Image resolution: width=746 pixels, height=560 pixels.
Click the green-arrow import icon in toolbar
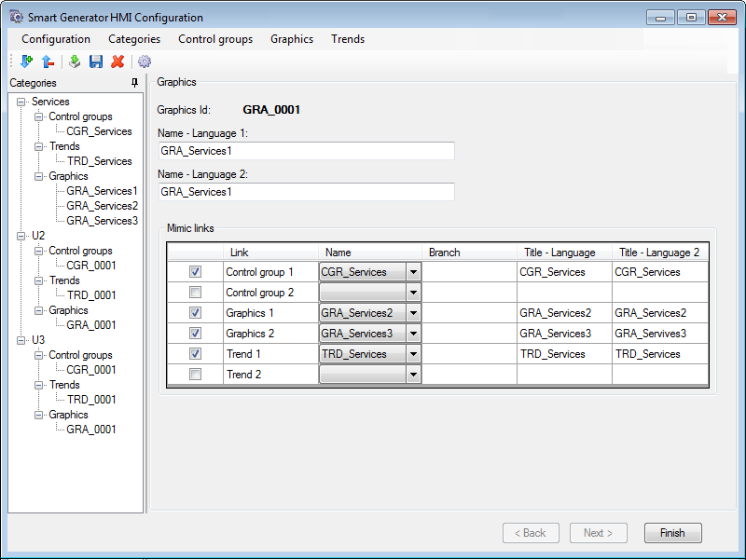click(x=75, y=61)
